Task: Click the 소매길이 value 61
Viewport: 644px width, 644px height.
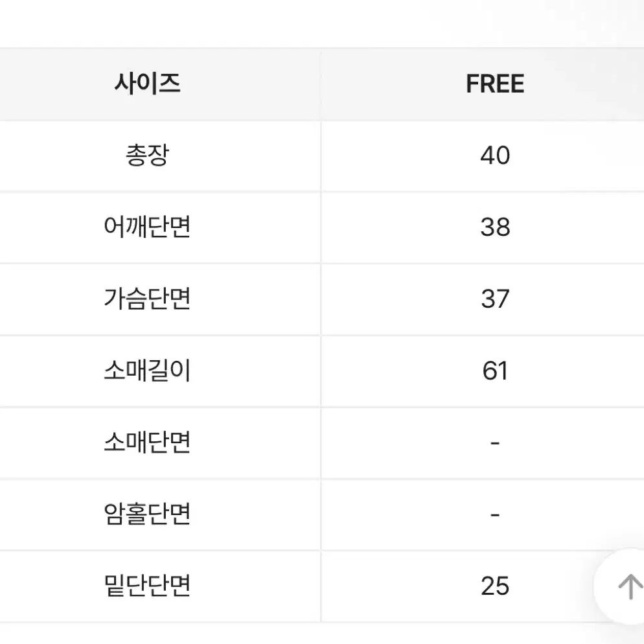Action: (495, 371)
